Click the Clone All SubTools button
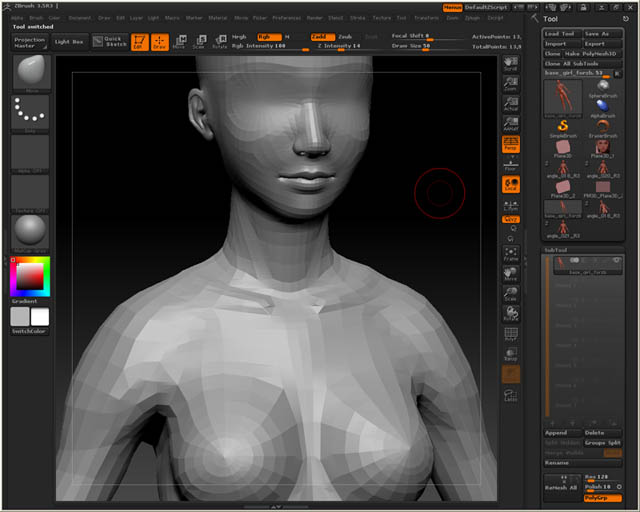Screen dimensions: 640x512 coord(582,63)
